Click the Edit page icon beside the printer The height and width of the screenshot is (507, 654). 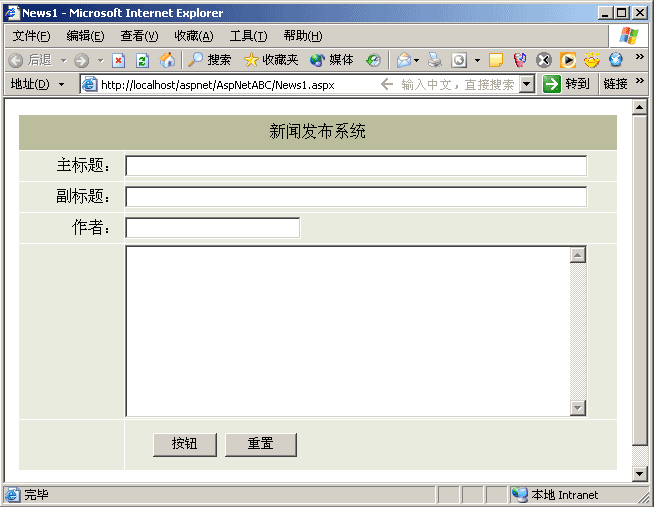[459, 60]
